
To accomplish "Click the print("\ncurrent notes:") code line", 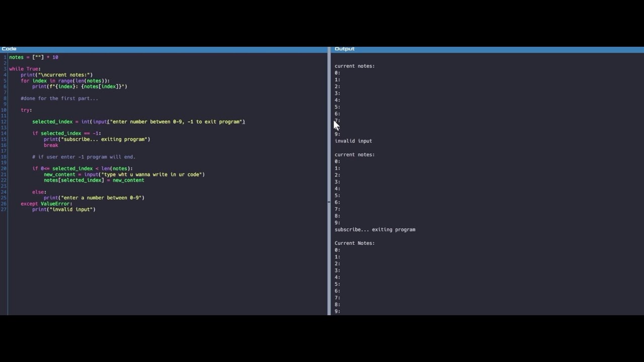I will pyautogui.click(x=56, y=75).
